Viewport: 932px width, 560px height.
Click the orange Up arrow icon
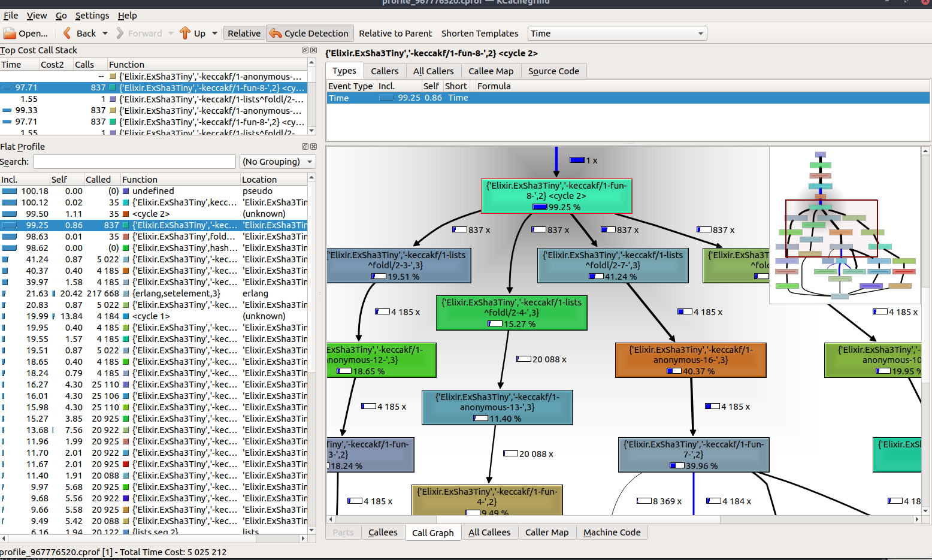pos(185,34)
